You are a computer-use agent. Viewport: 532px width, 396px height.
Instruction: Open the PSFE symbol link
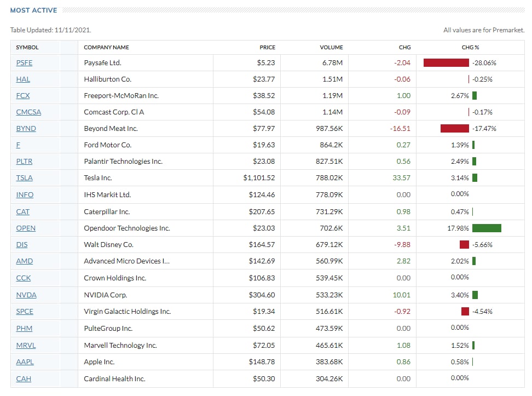(x=24, y=63)
